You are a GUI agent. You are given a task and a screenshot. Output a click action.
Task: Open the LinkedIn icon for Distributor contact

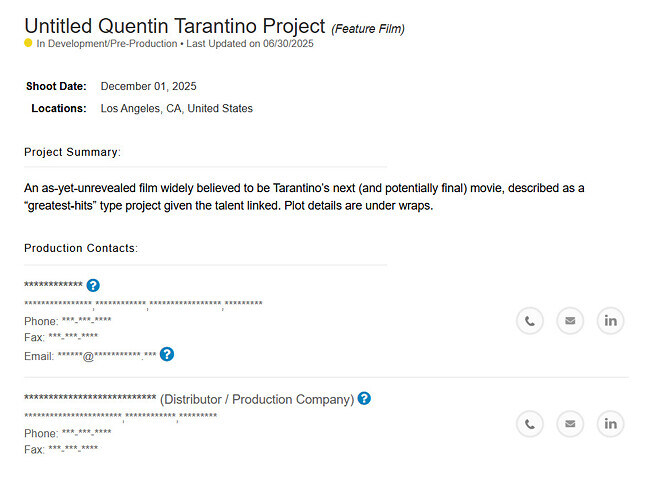[x=610, y=424]
